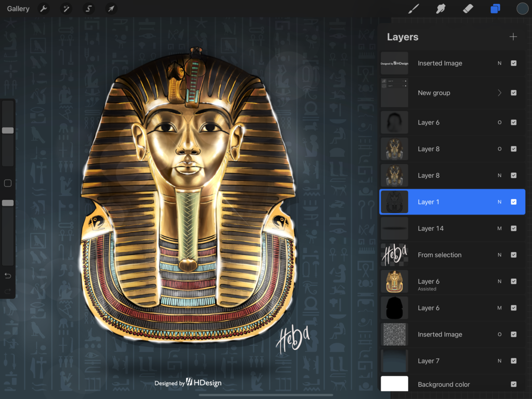Select the From selection layer name

click(439, 255)
